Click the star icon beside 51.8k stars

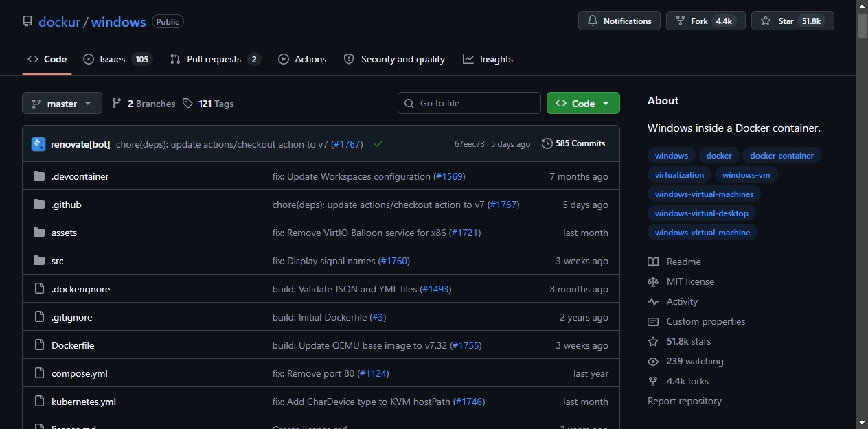(653, 341)
